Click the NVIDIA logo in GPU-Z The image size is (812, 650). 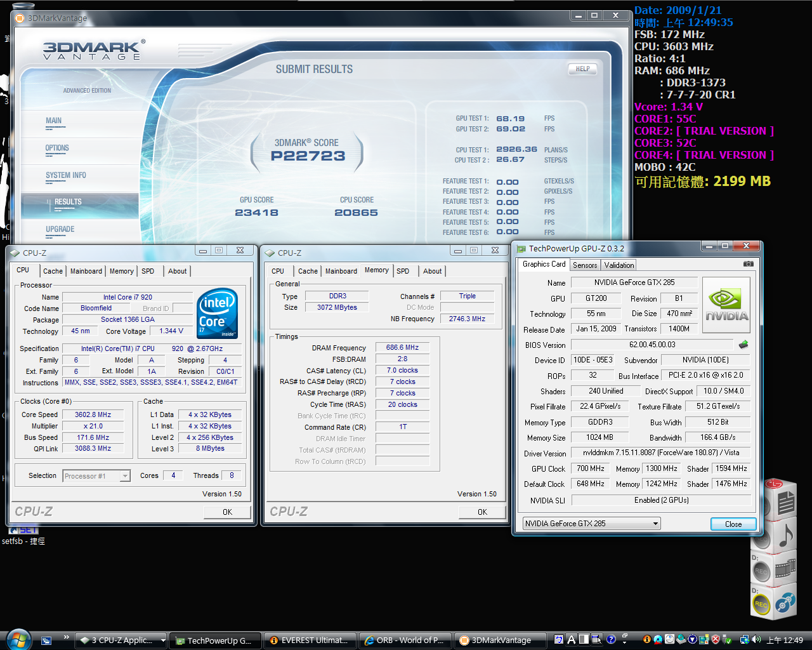pos(726,305)
